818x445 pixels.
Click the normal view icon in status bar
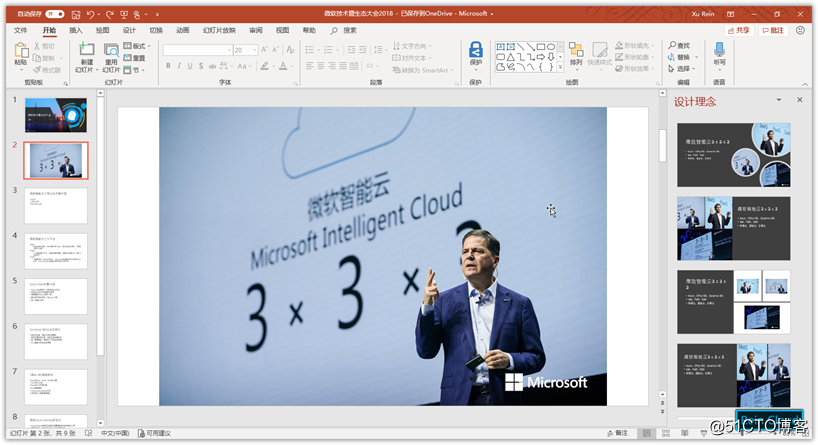coord(647,433)
